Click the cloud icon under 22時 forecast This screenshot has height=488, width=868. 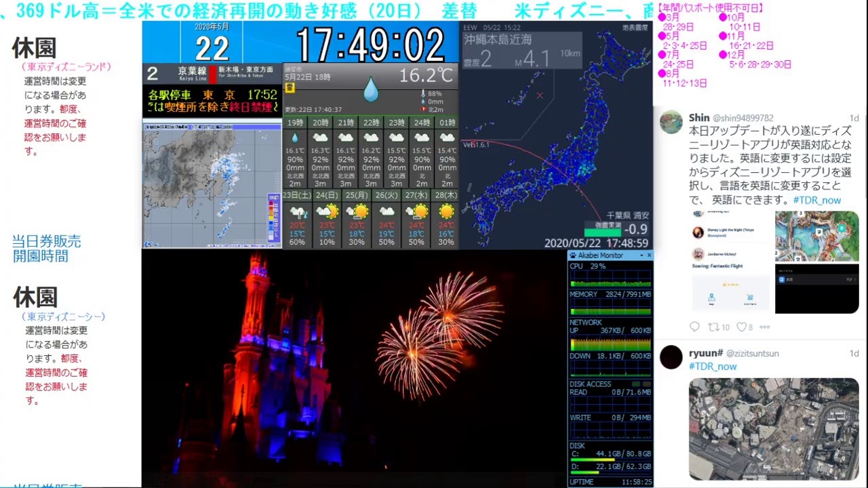click(371, 138)
